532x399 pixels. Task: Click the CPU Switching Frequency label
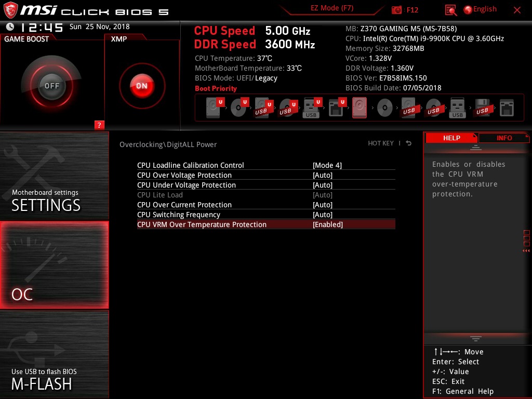[179, 215]
